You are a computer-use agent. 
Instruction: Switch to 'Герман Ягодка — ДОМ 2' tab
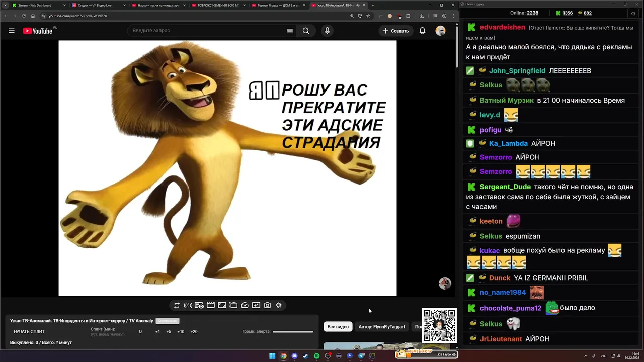[x=278, y=5]
